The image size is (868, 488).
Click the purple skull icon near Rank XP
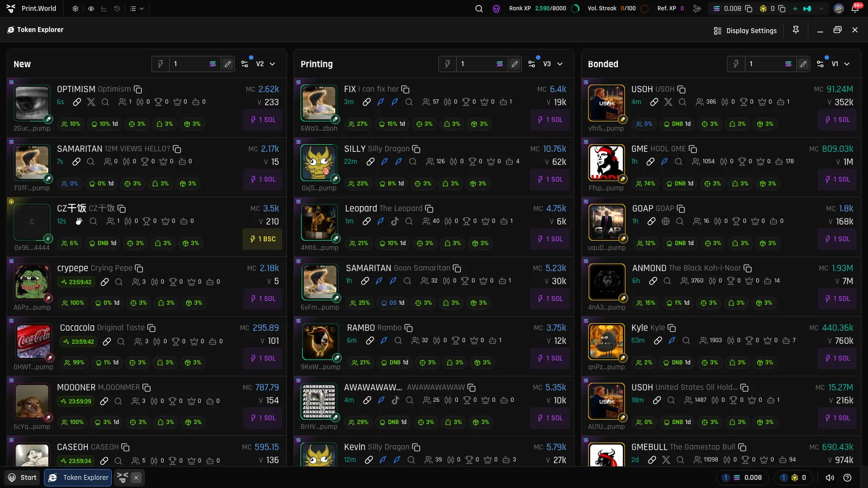coord(496,9)
